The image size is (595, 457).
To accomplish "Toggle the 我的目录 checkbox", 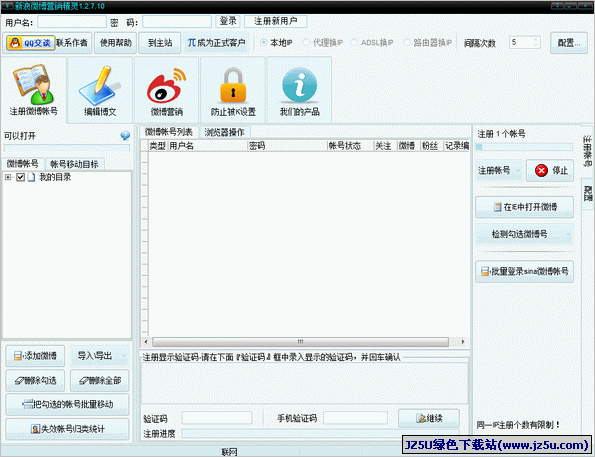I will (20, 177).
